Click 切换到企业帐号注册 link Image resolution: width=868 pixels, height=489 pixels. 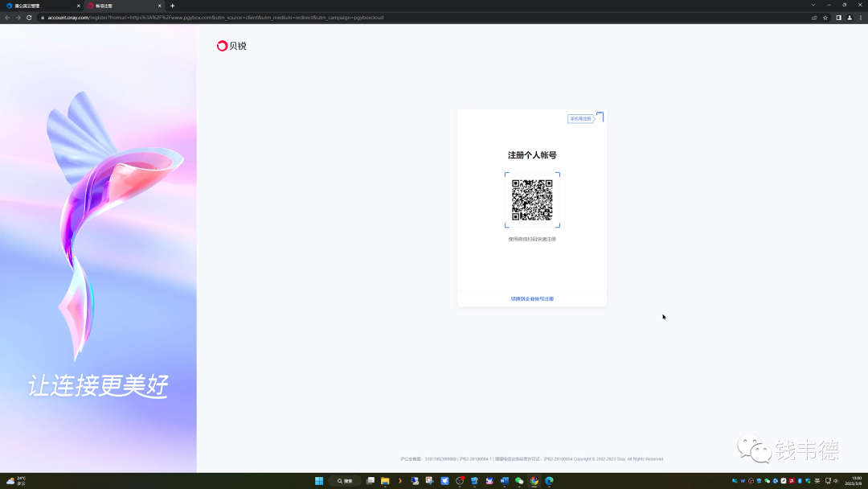click(532, 298)
